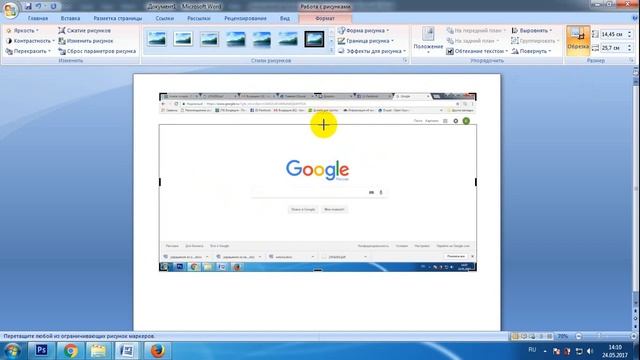This screenshot has height=360, width=640.
Task: Click the zoom out minus button
Action: tap(578, 336)
